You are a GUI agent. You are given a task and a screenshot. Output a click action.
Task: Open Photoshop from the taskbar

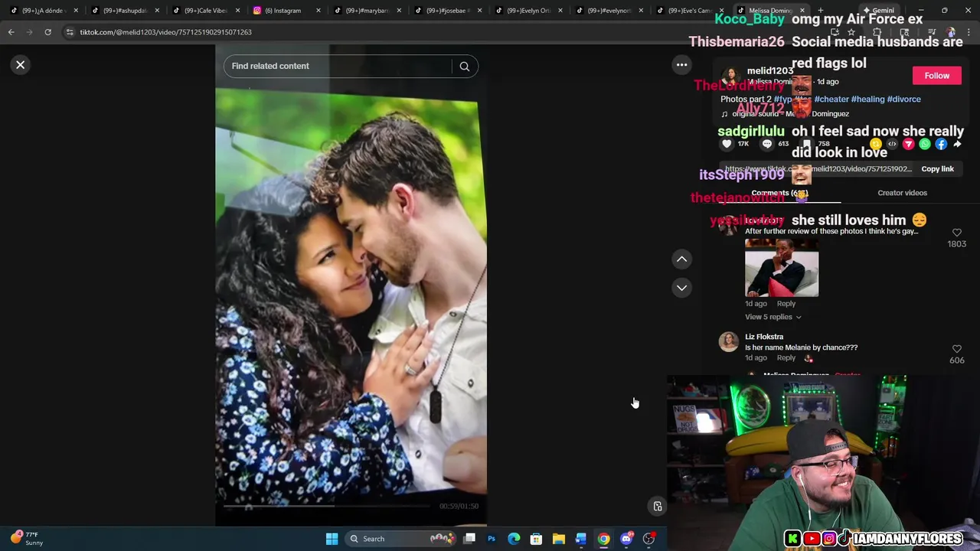[492, 539]
